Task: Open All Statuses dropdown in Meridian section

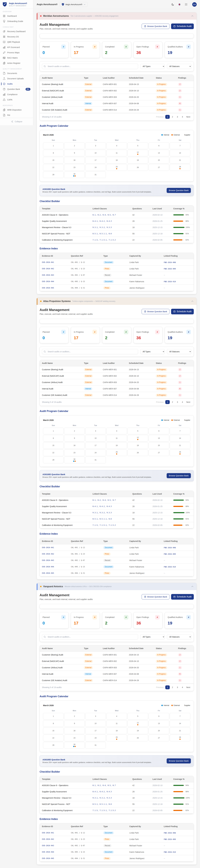Action: 179,66
